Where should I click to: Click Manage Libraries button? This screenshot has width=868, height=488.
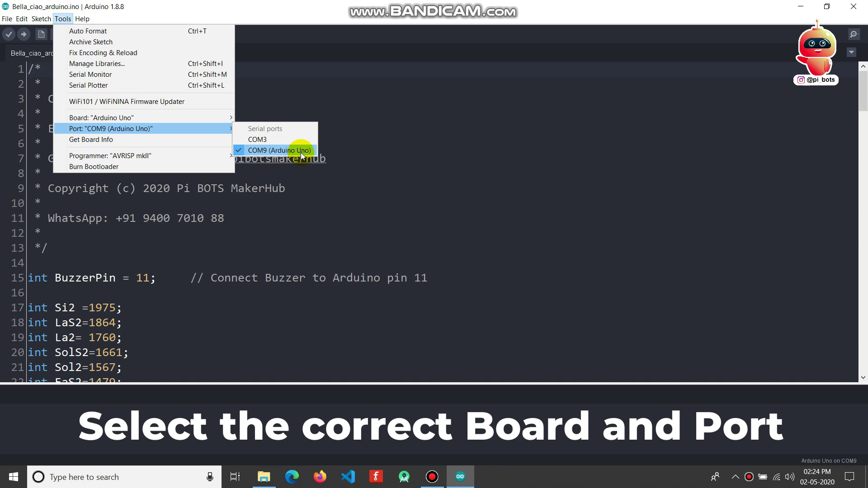(x=97, y=63)
